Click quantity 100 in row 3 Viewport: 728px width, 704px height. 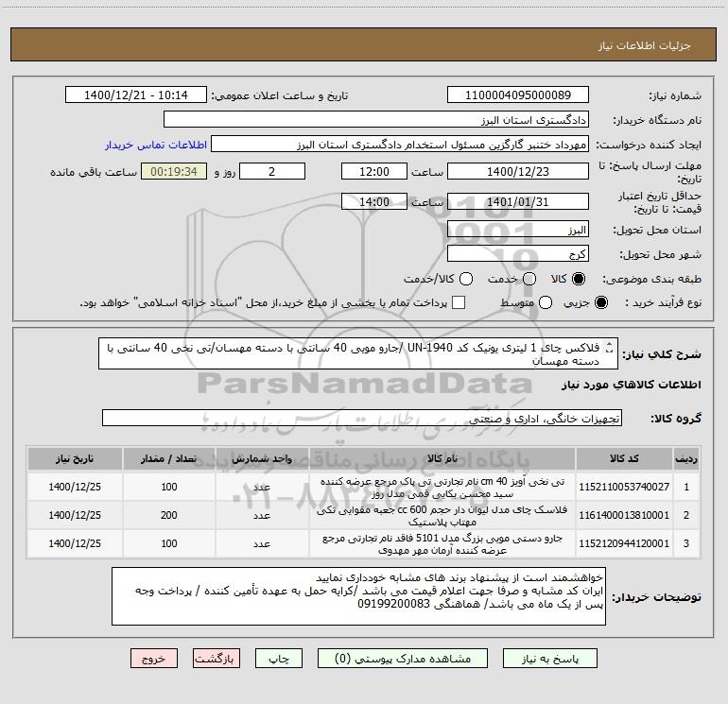point(169,543)
